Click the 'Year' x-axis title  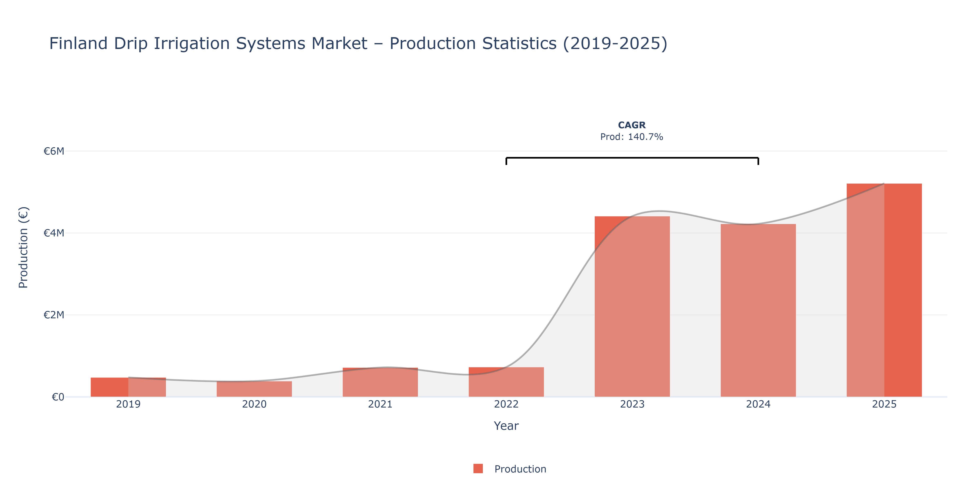pyautogui.click(x=506, y=426)
